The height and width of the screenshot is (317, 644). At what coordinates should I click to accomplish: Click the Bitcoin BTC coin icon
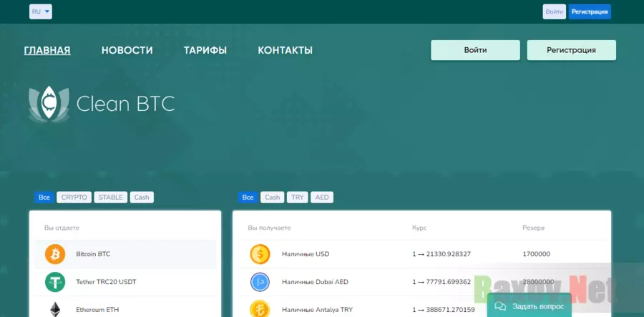55,254
